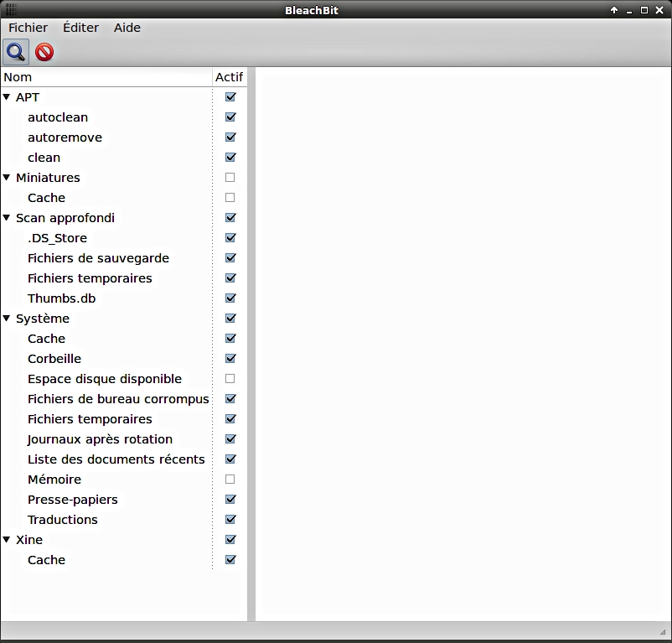Uncheck the Fichiers de bureau corrompus checkbox
Viewport: 672px width, 643px height.
(230, 399)
